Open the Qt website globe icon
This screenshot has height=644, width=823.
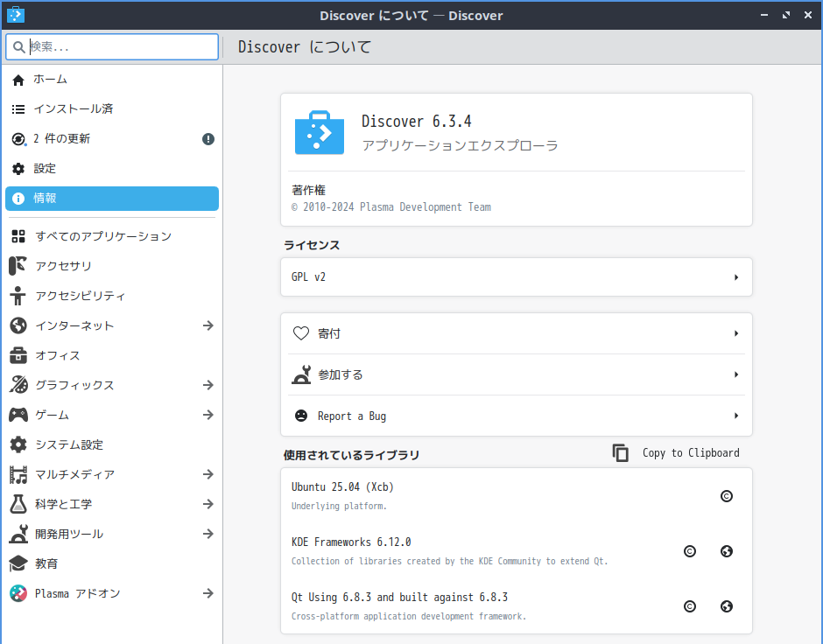(727, 606)
